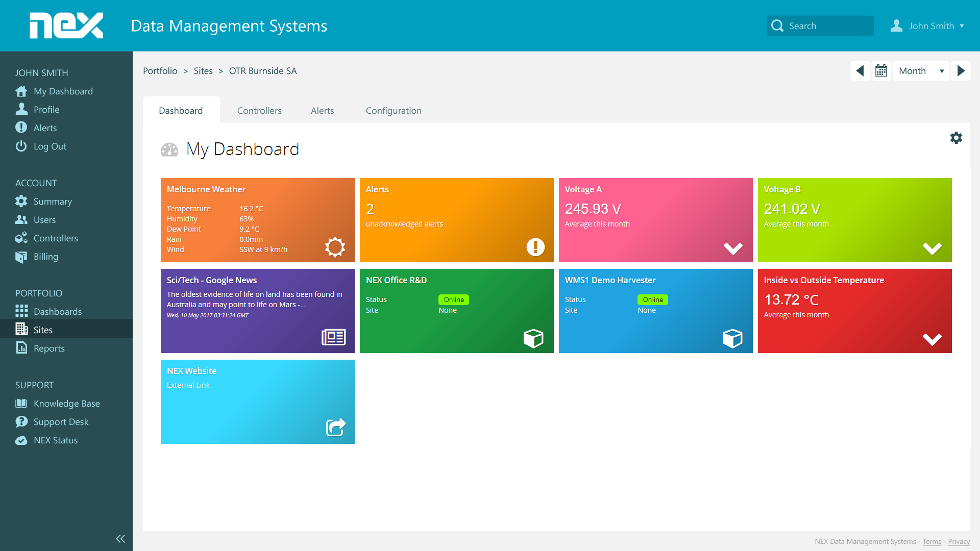Open the Melbourne Weather tile via sun icon
The image size is (980, 551).
point(335,247)
